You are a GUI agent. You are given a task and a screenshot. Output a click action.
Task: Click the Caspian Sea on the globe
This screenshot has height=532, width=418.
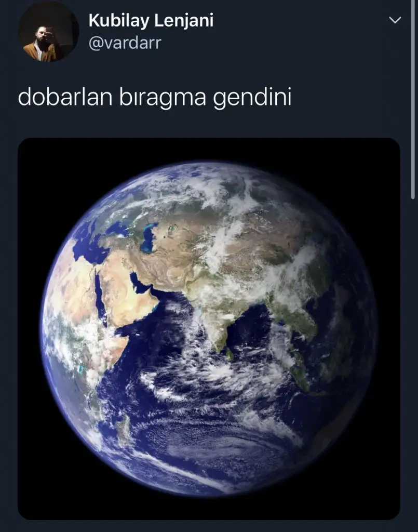[149, 237]
